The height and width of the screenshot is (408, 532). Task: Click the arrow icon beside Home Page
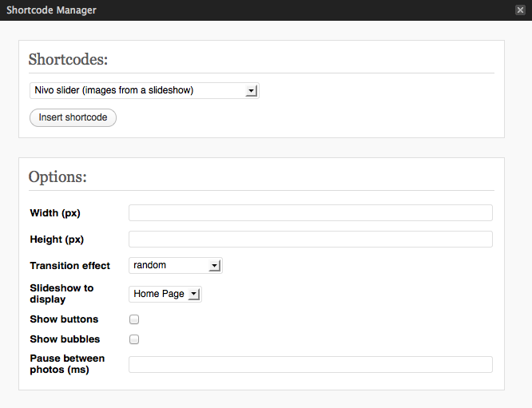(x=194, y=294)
